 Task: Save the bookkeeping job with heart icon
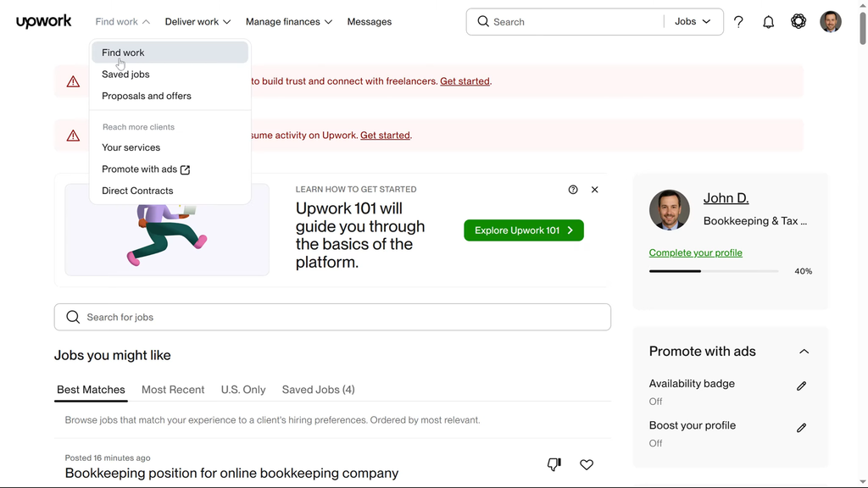(587, 464)
